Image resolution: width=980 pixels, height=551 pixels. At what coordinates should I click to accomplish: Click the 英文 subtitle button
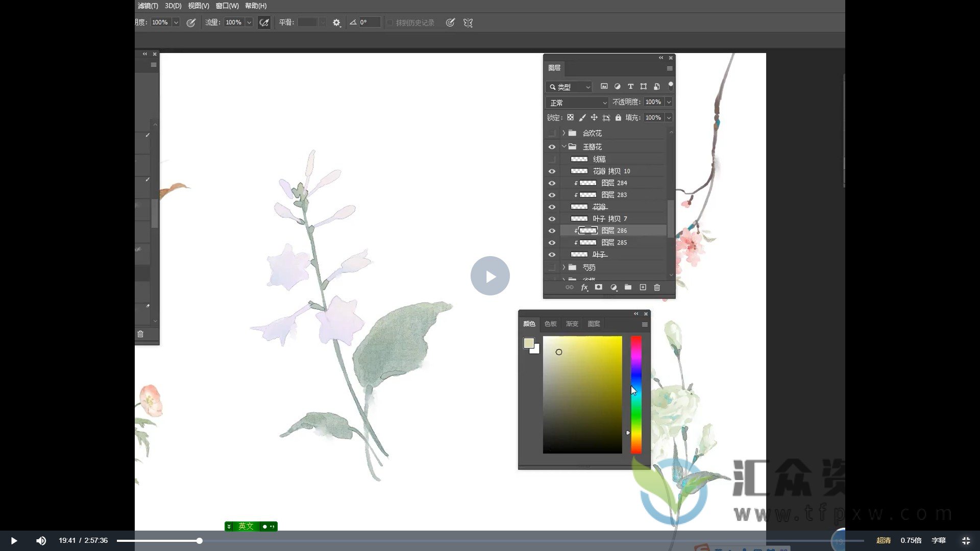click(x=246, y=526)
